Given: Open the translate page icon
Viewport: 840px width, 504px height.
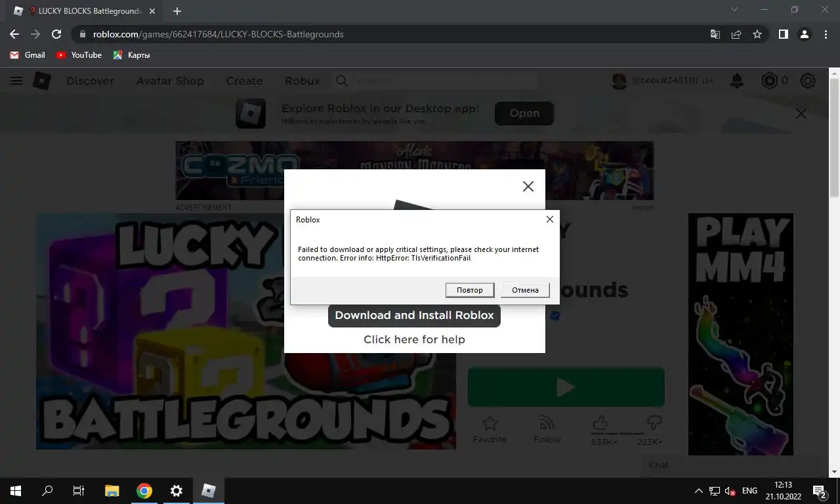Looking at the screenshot, I should 715,34.
